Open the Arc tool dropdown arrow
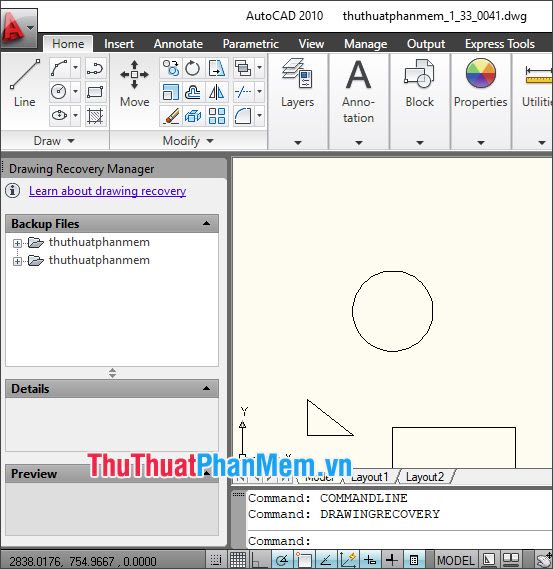The height and width of the screenshot is (569, 553). [x=75, y=68]
